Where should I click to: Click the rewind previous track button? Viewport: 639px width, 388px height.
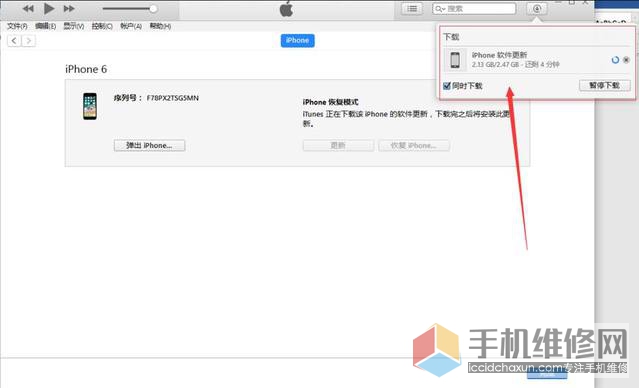pos(28,8)
